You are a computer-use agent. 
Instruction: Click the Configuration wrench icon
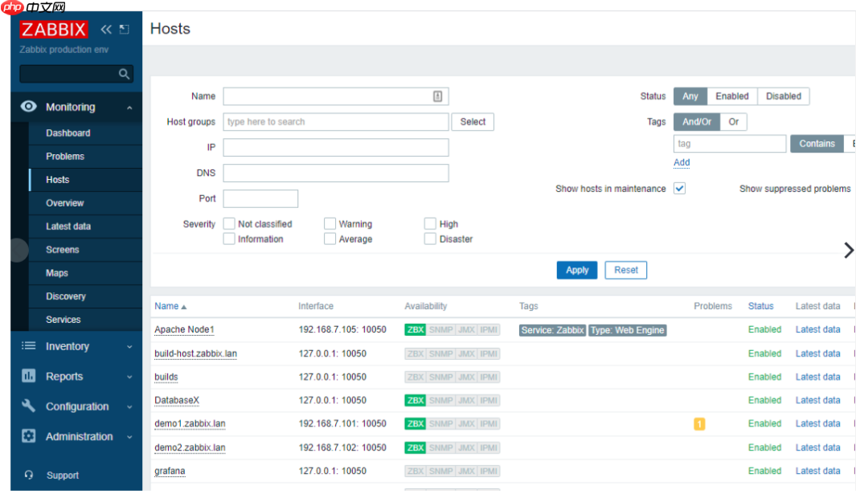click(29, 406)
